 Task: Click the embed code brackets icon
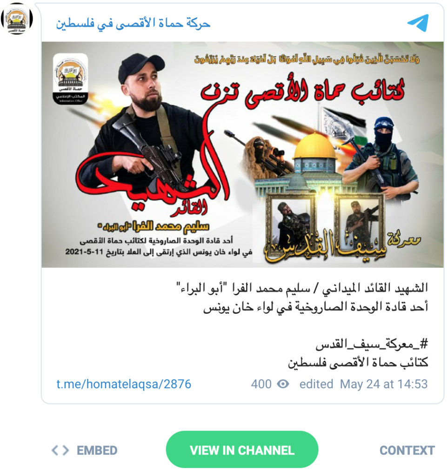pos(60,450)
